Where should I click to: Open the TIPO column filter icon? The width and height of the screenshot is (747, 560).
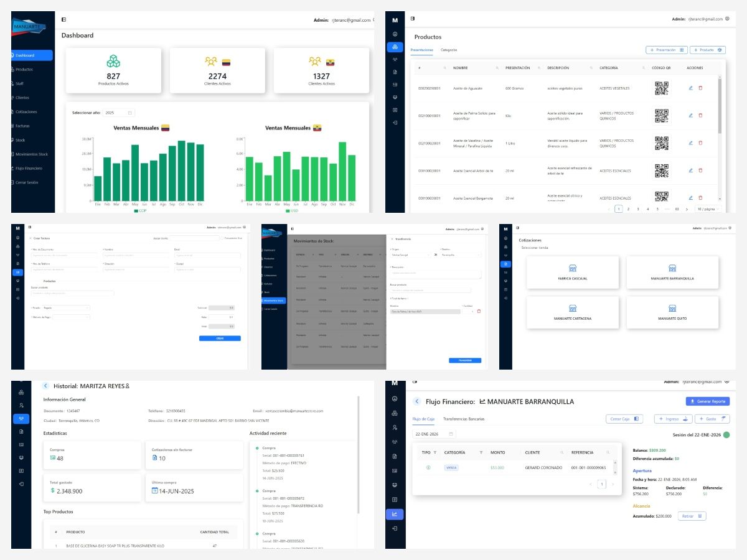point(435,452)
